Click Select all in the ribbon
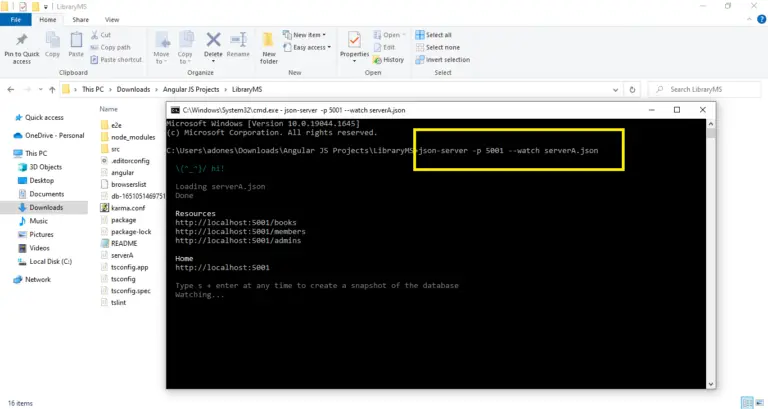Viewport: 768px width, 409px height. tap(437, 35)
